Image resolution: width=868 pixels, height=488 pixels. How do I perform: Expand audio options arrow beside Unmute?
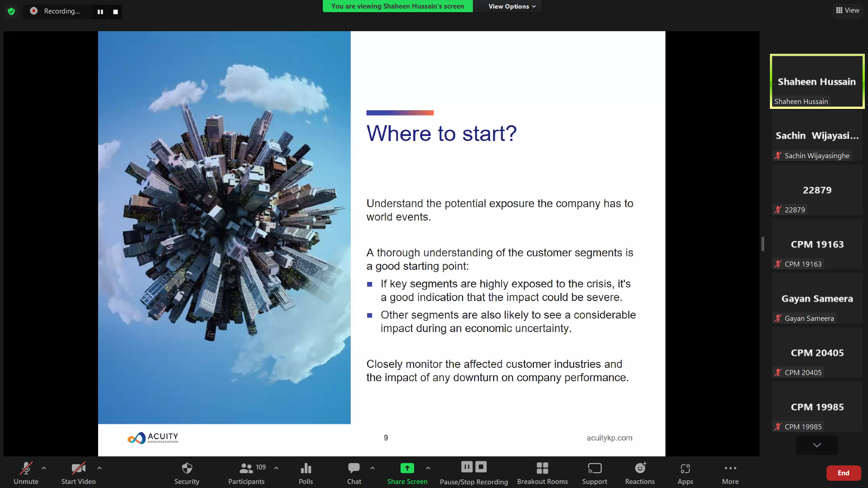tap(44, 468)
